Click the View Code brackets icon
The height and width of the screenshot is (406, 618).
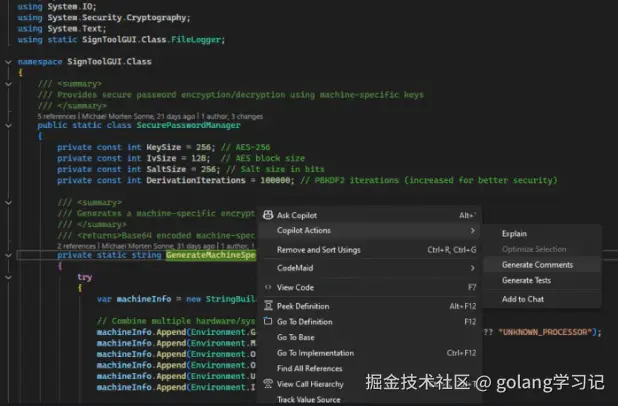[x=268, y=287]
